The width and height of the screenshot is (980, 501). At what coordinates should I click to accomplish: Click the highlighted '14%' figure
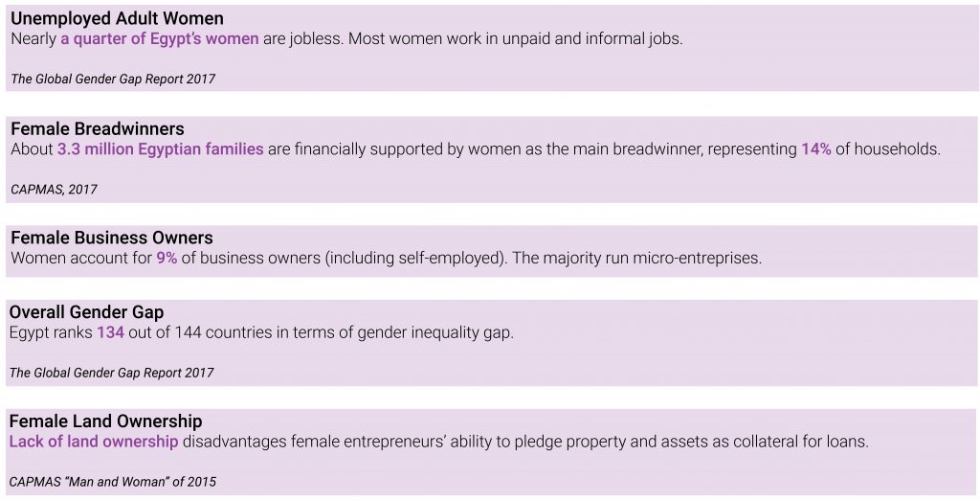point(816,149)
